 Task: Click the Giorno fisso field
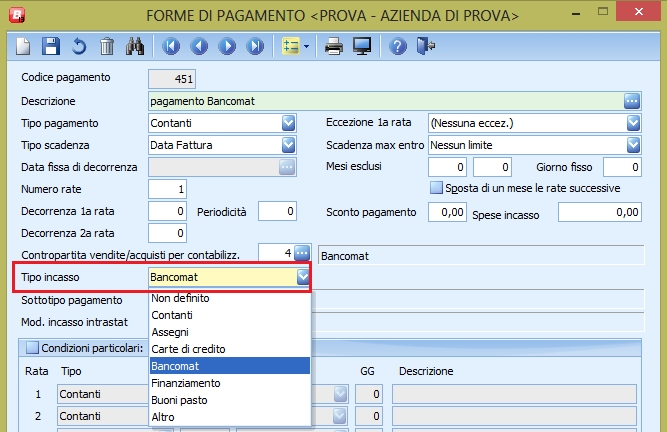click(622, 167)
